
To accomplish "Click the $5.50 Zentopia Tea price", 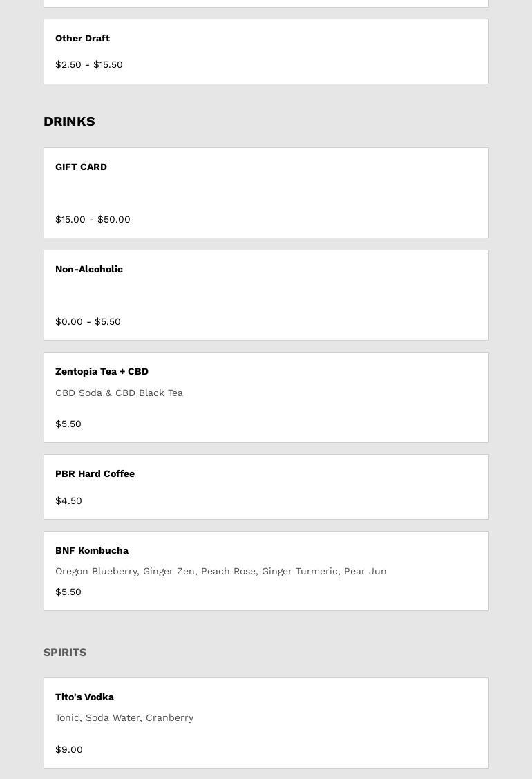I will coord(68,424).
